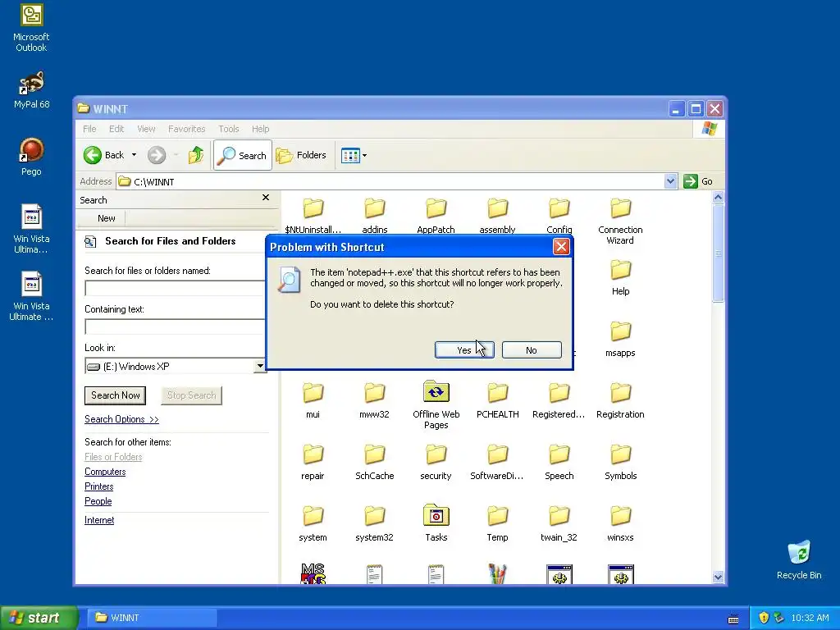This screenshot has height=630, width=840.
Task: Open the Recycle Bin
Action: point(799,560)
